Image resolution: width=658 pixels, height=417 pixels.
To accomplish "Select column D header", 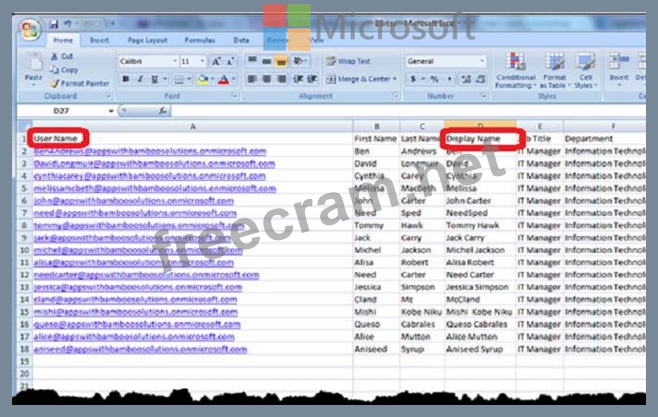I will point(480,125).
